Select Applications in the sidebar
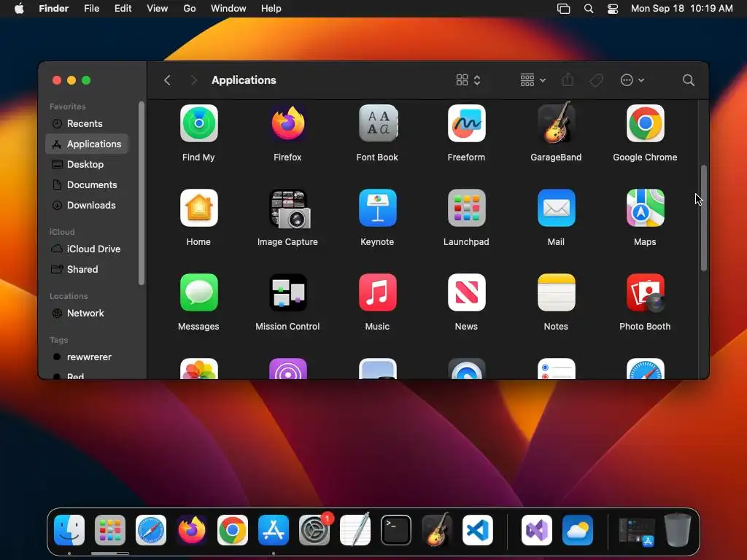Viewport: 747px width, 560px height. [x=87, y=144]
